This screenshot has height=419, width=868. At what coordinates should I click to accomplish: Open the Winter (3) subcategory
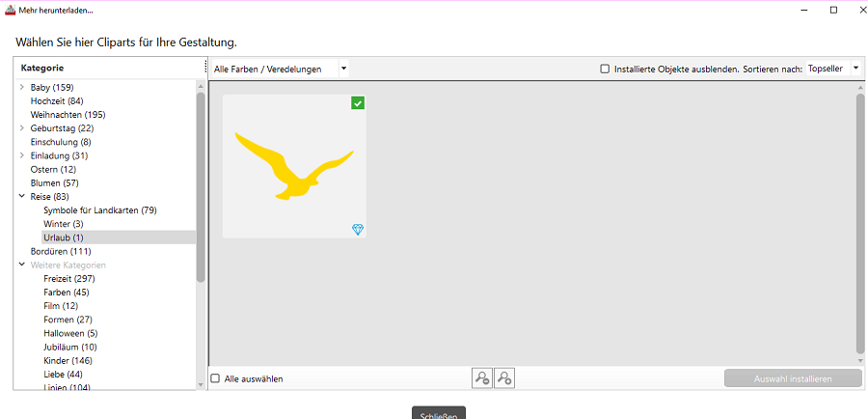pyautogui.click(x=63, y=224)
